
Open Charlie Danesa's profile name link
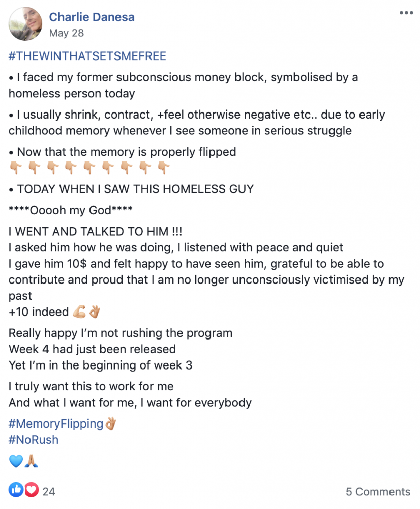[x=92, y=17]
